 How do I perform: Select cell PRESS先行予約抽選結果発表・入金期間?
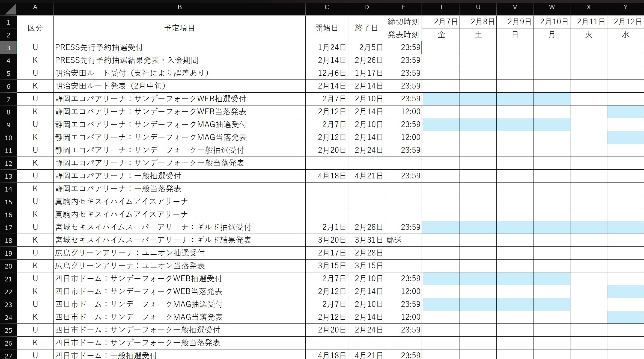point(180,60)
